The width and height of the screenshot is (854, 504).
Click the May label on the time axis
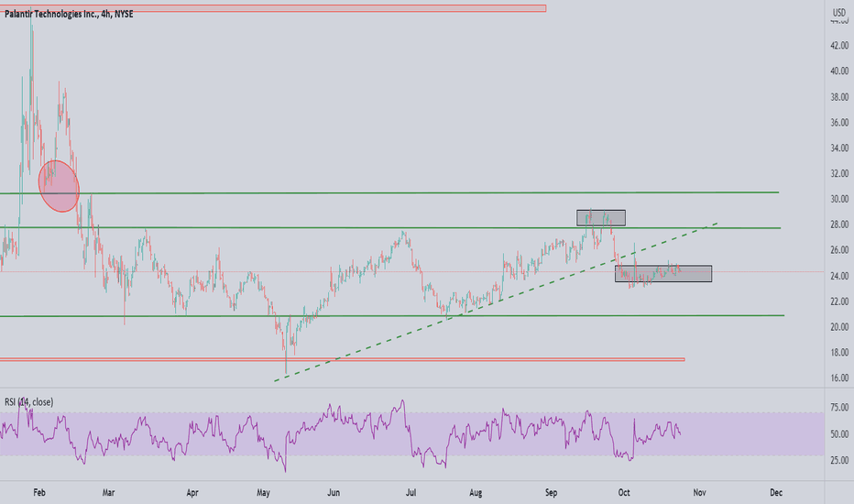[263, 493]
